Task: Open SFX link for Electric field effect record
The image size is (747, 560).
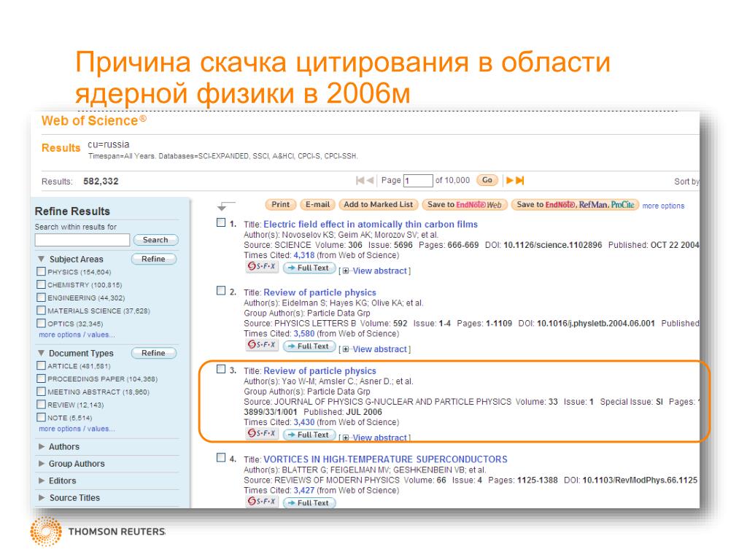Action: coord(262,267)
